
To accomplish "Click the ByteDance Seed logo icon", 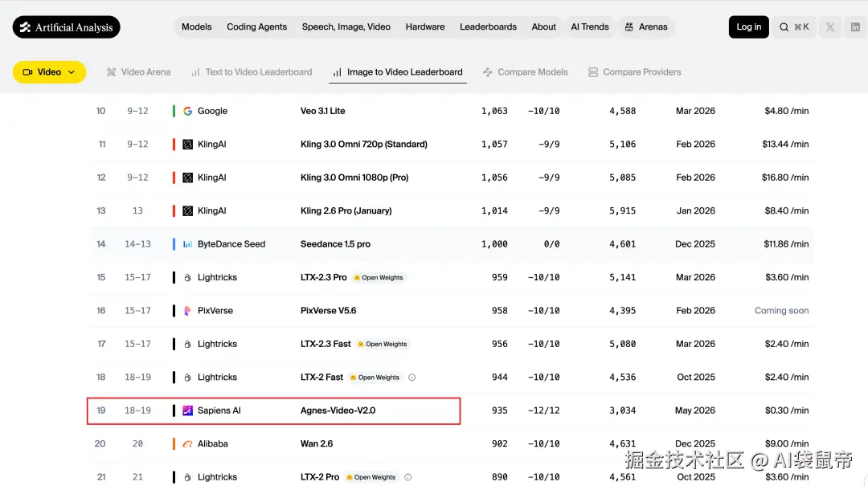I will tap(187, 244).
